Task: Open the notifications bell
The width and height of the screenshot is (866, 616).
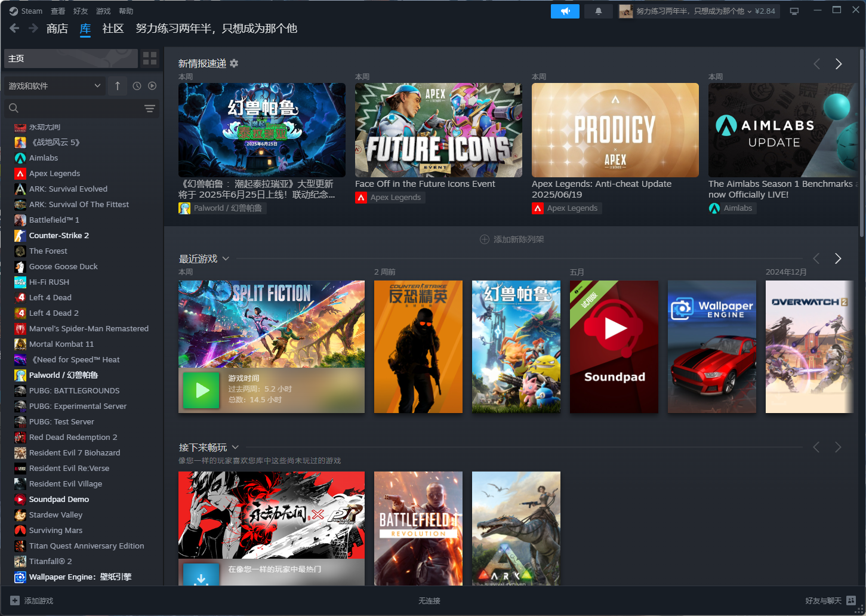Action: [x=599, y=11]
